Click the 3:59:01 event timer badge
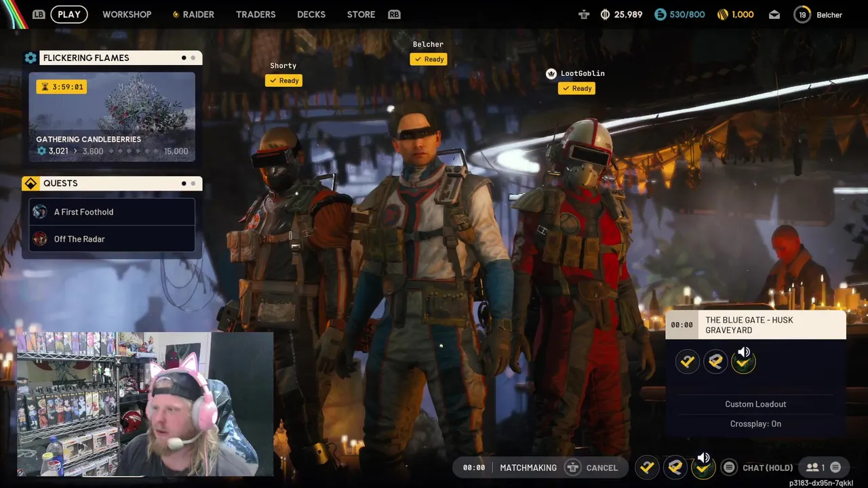Viewport: 868px width, 488px height. (x=61, y=87)
